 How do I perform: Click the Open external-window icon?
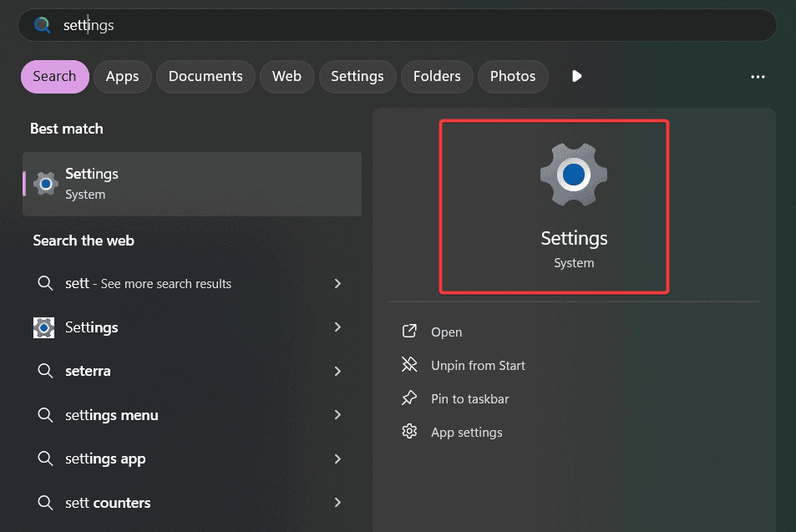[x=409, y=331]
